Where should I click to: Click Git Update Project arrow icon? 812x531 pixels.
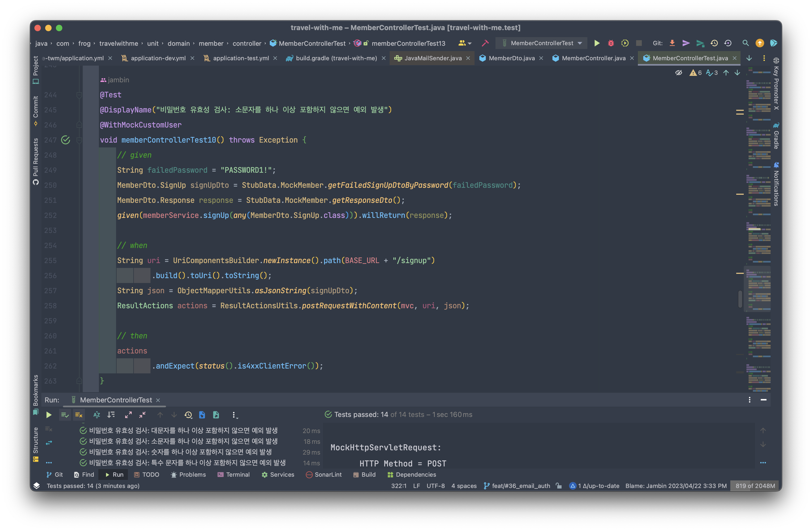click(672, 43)
